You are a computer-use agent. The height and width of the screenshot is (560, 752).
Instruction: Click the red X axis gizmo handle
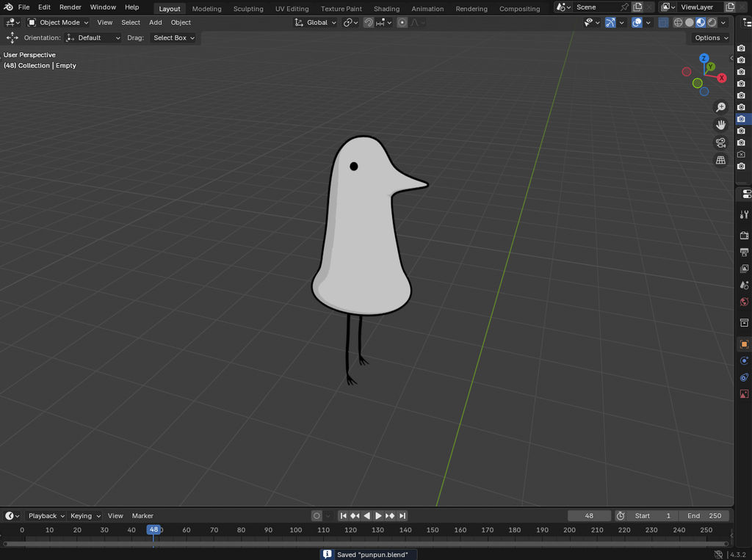tap(721, 78)
